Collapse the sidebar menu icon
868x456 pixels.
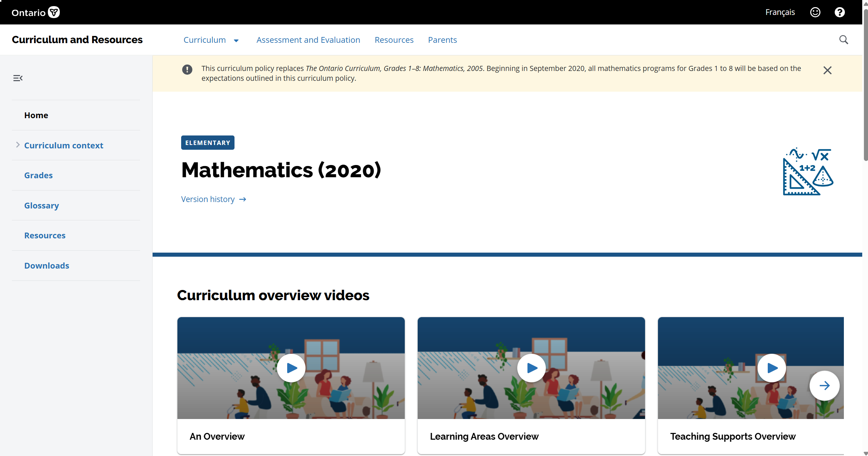(18, 78)
